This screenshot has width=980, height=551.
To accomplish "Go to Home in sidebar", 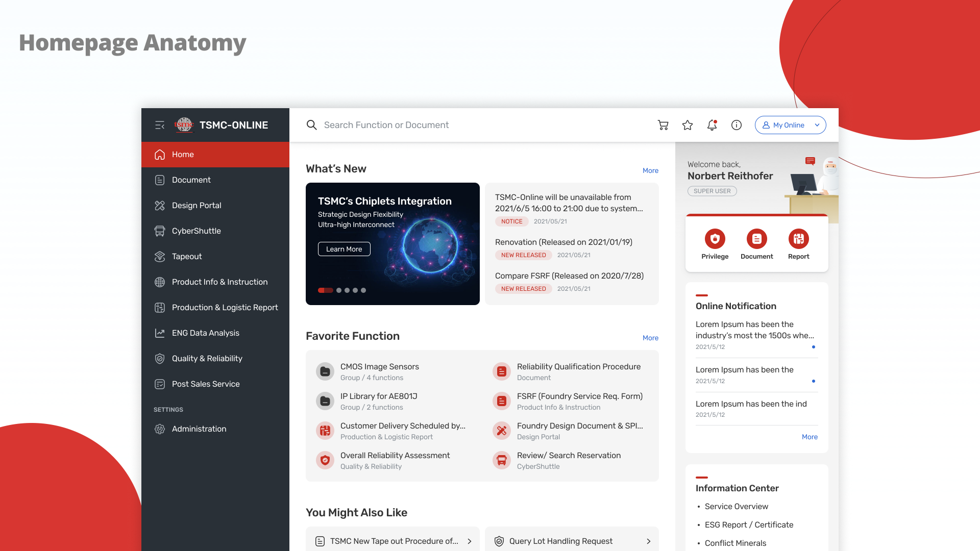I will tap(215, 155).
